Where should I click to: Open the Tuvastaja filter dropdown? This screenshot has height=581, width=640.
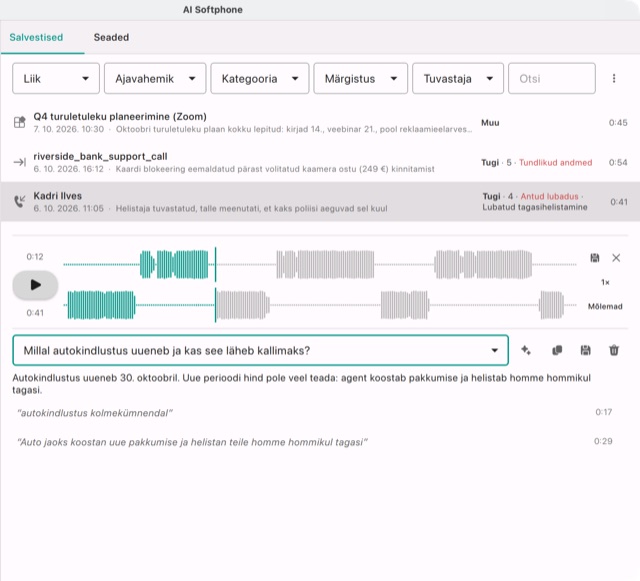(x=458, y=78)
